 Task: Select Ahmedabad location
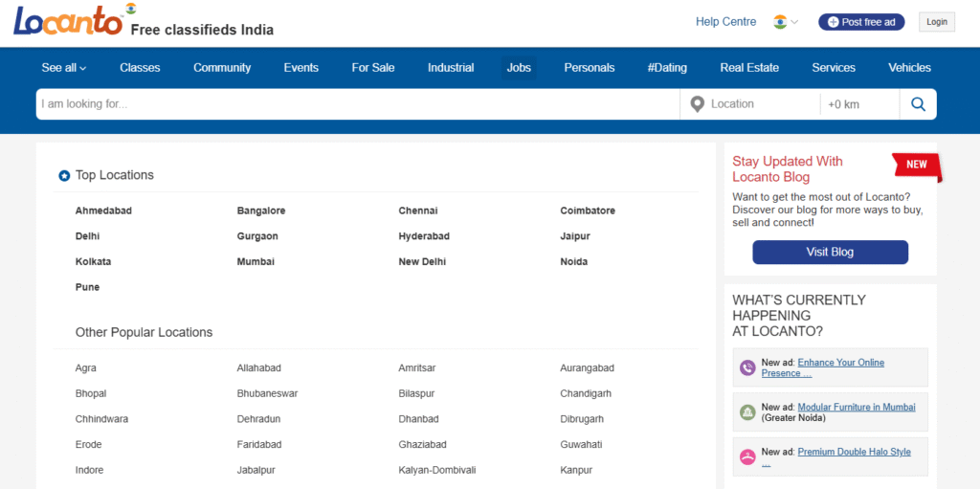tap(103, 211)
